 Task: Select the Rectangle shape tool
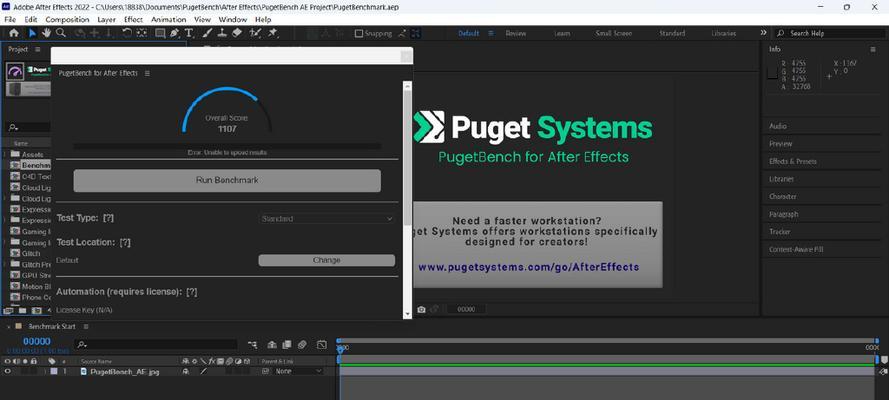[x=160, y=33]
